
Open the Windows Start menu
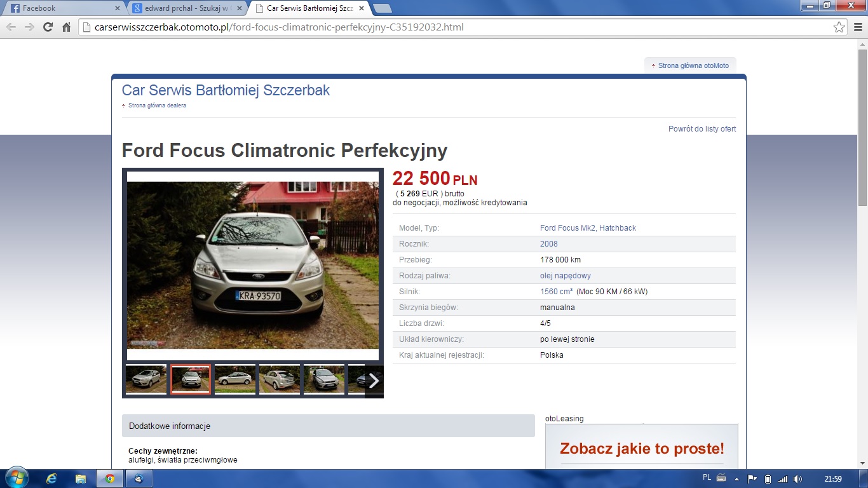(x=16, y=478)
